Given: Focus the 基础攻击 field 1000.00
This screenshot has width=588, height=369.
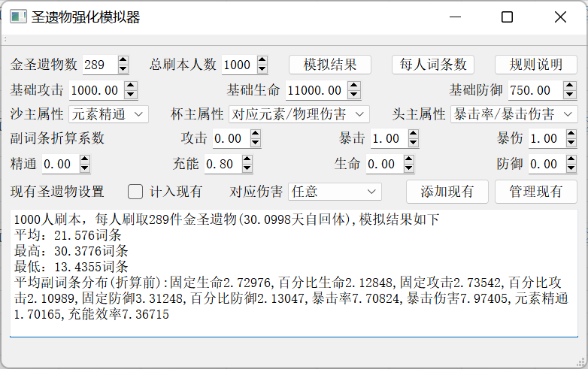Looking at the screenshot, I should [97, 90].
